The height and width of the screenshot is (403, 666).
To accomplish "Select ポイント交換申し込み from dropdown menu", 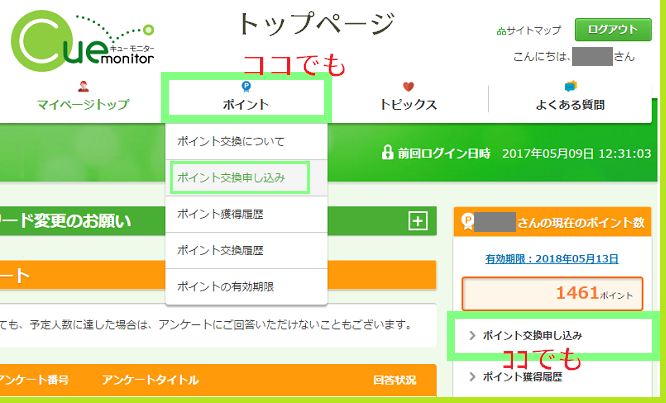I will [246, 178].
